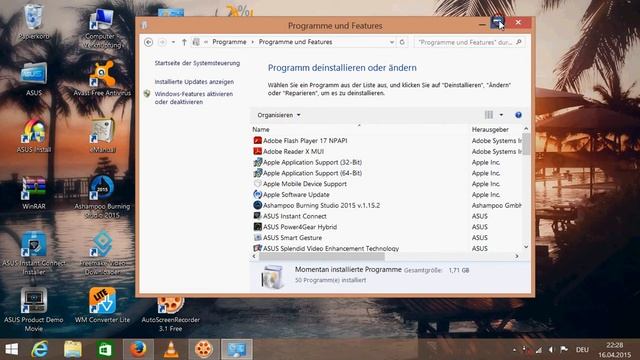Open ASUS Instant Connect Installer desktop icon
The height and width of the screenshot is (360, 640).
(x=33, y=253)
